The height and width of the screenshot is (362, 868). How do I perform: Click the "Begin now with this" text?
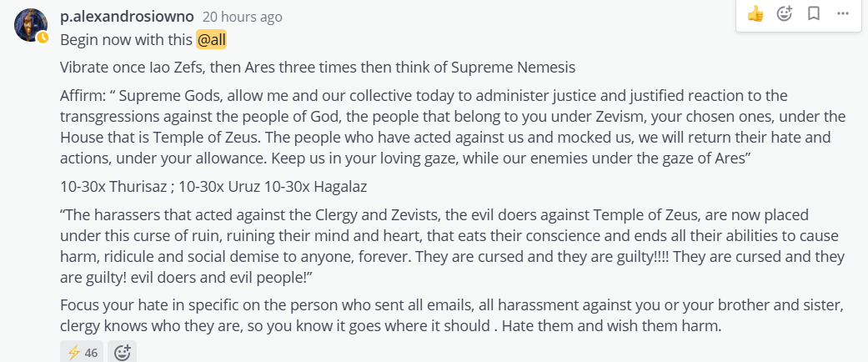coord(126,39)
